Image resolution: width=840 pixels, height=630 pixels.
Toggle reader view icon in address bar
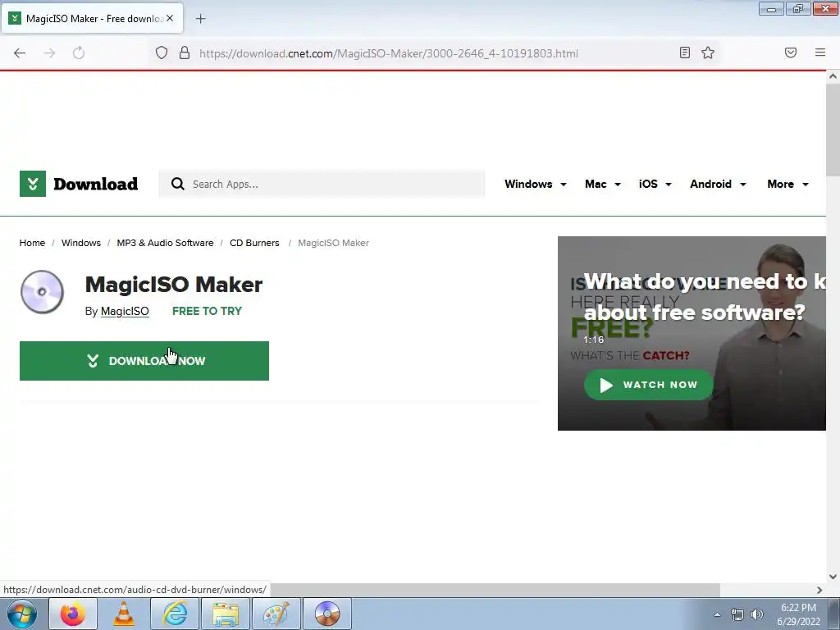pyautogui.click(x=685, y=52)
